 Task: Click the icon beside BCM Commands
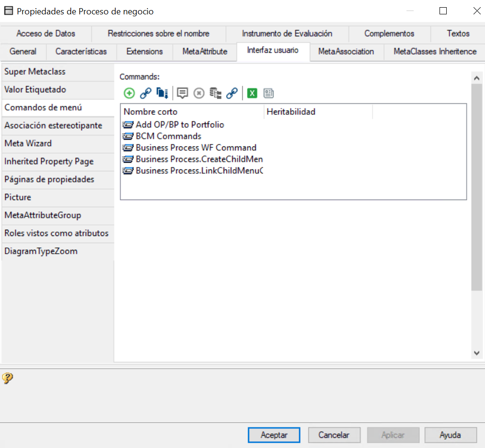click(x=128, y=136)
